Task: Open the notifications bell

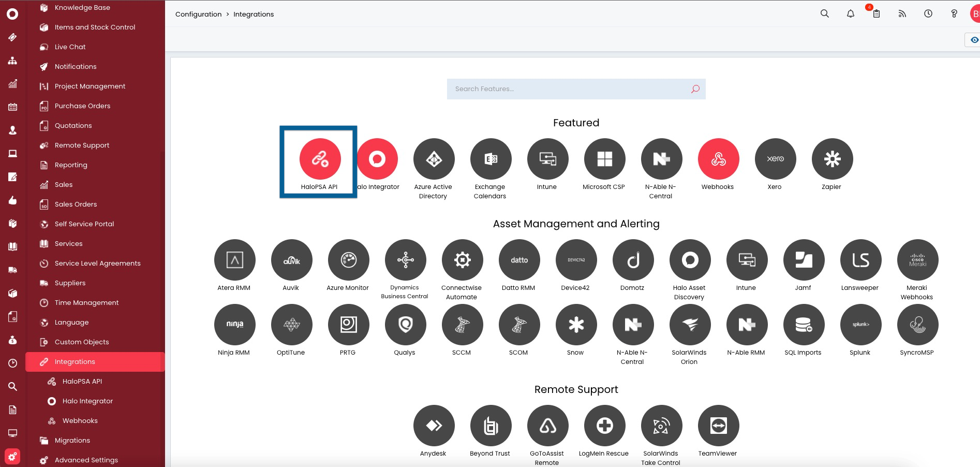Action: pyautogui.click(x=851, y=14)
